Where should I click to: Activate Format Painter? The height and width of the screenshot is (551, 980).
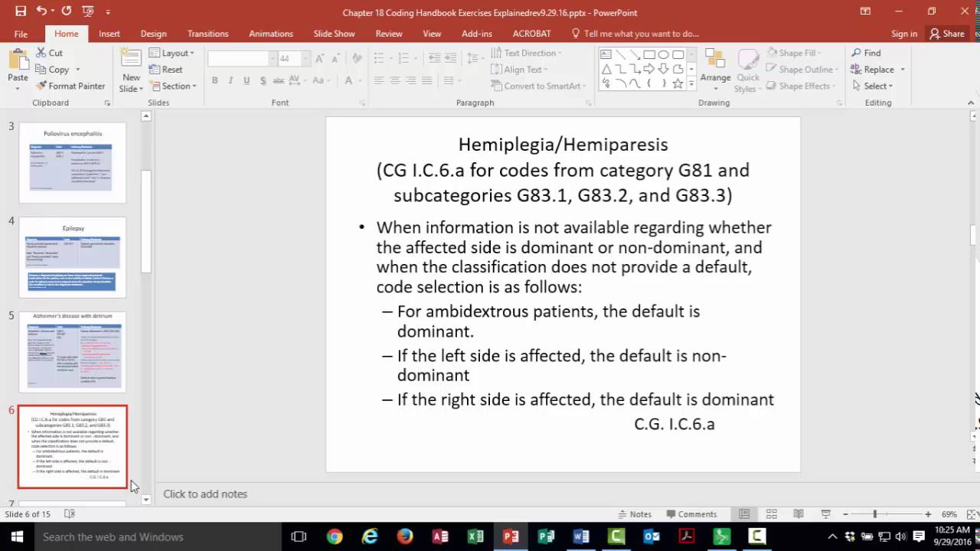70,86
